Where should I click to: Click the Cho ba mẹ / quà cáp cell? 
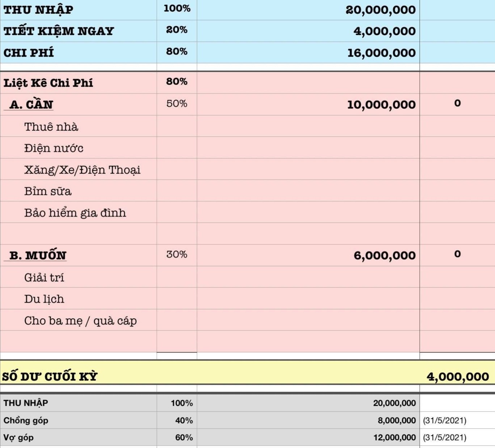click(80, 321)
